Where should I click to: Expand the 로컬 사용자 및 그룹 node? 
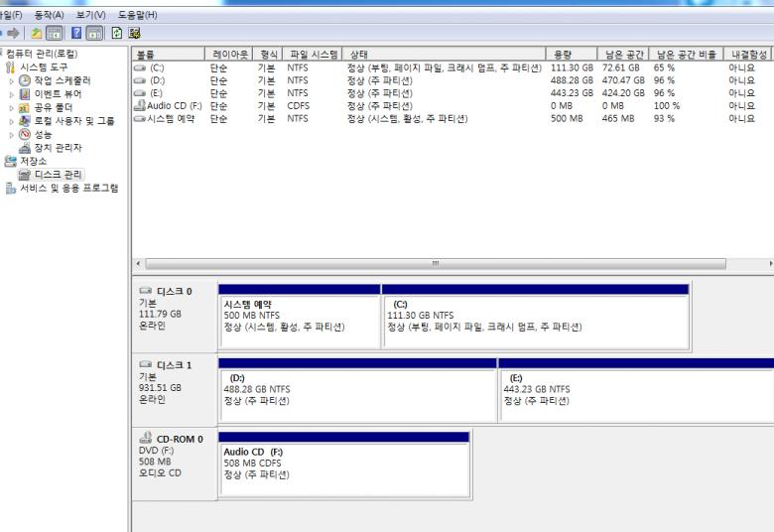point(12,121)
